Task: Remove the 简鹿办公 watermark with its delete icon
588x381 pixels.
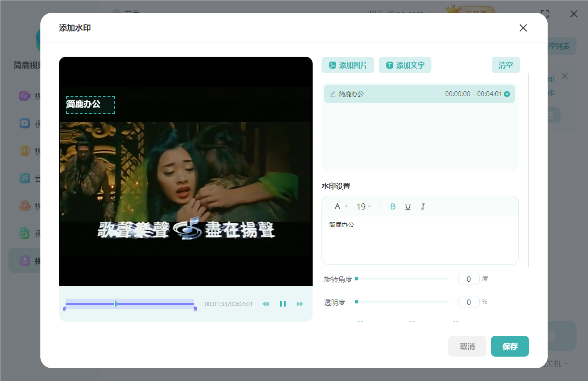Action: (507, 94)
